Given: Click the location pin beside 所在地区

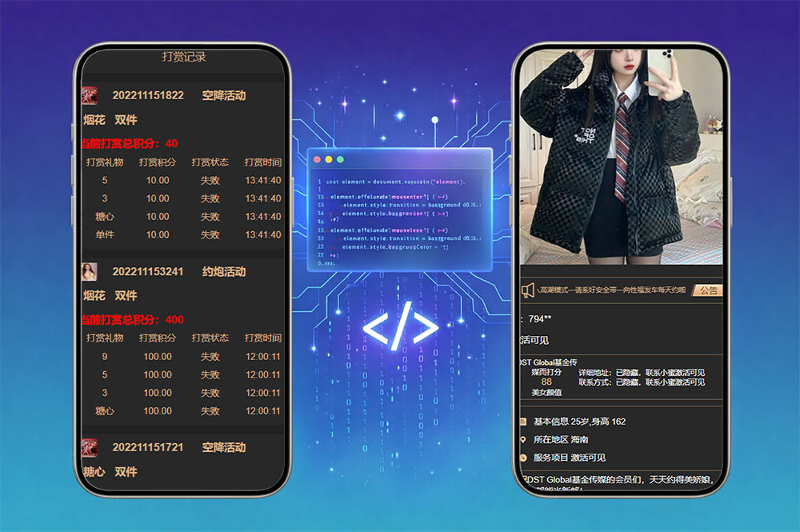Looking at the screenshot, I should pyautogui.click(x=523, y=440).
